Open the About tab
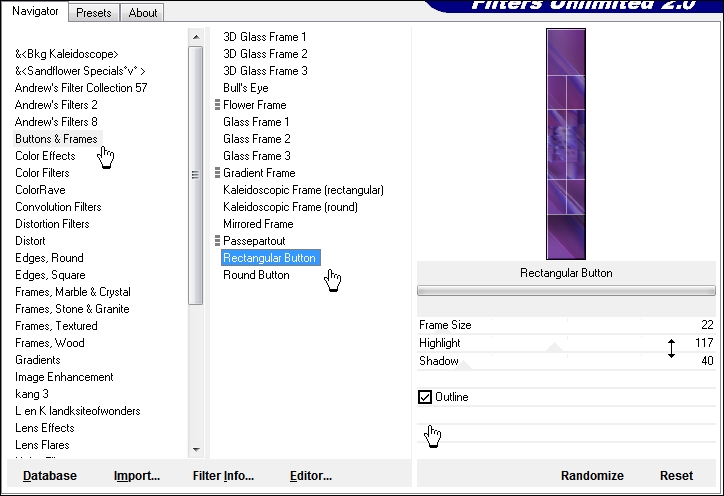 (143, 13)
